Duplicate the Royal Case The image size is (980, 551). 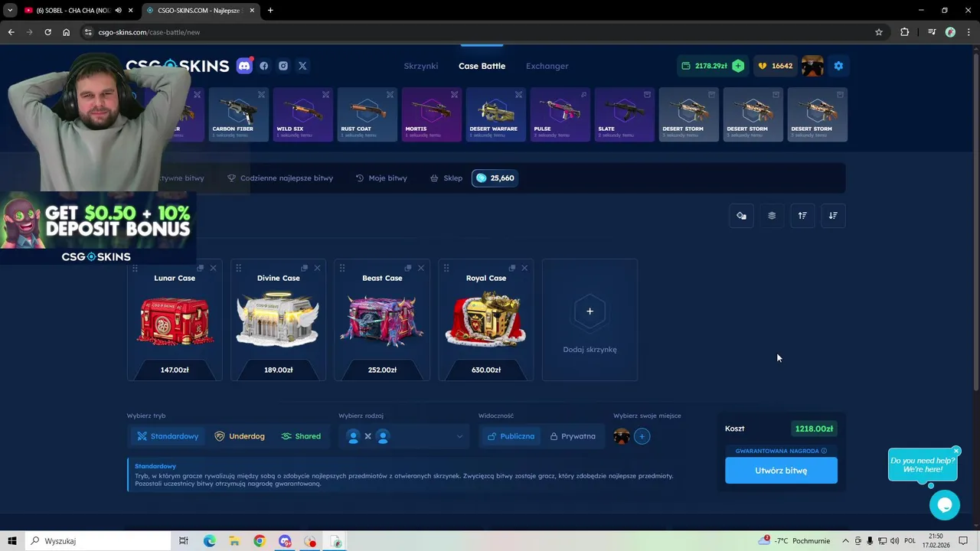511,268
